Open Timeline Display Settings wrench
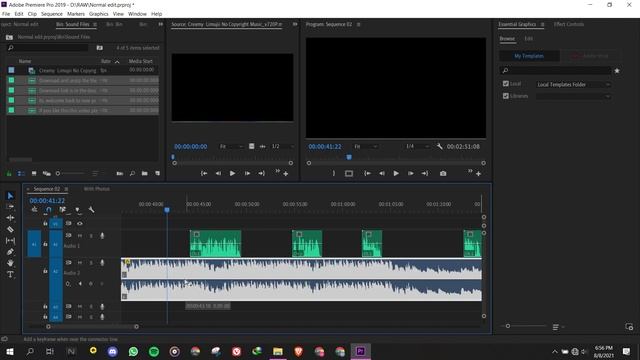 point(91,210)
